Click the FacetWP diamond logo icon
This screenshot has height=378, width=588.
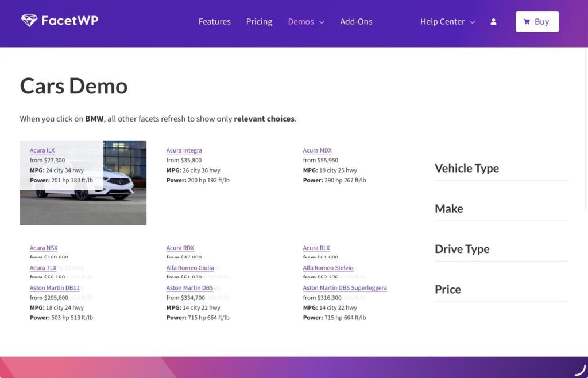point(29,20)
